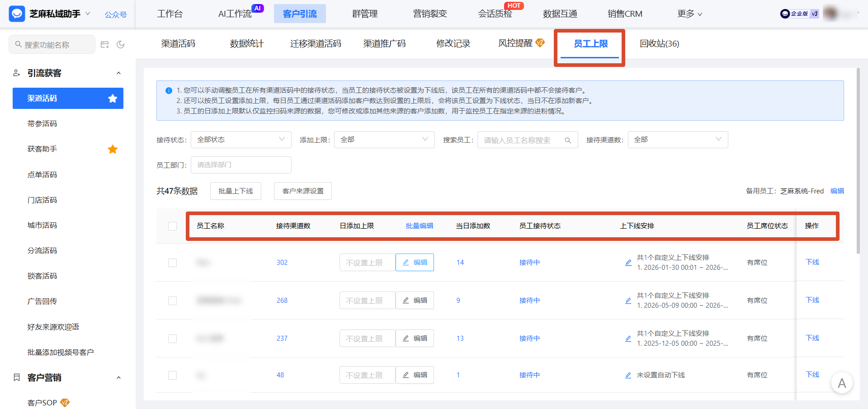Click the orange star beside 获客助手
Screen dimensions: 868x409
tap(113, 149)
